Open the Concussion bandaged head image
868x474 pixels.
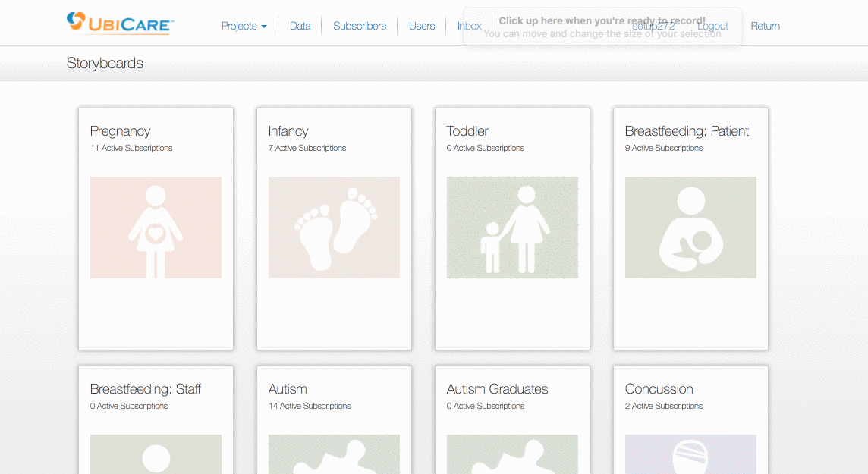(690, 454)
